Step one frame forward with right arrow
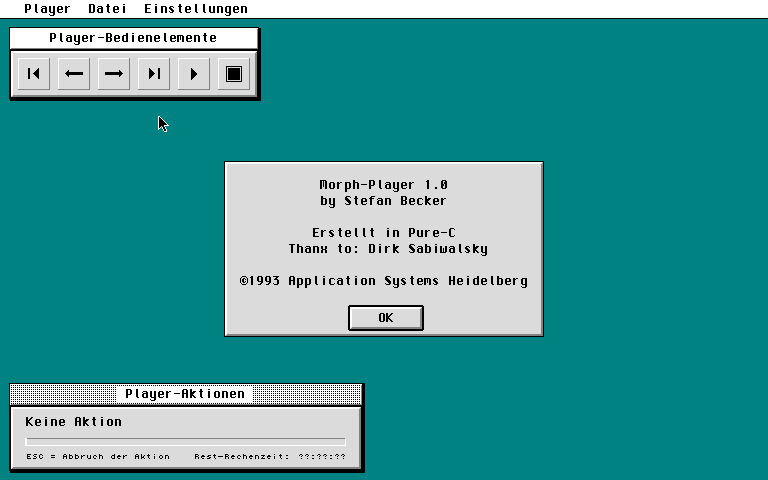 point(114,73)
